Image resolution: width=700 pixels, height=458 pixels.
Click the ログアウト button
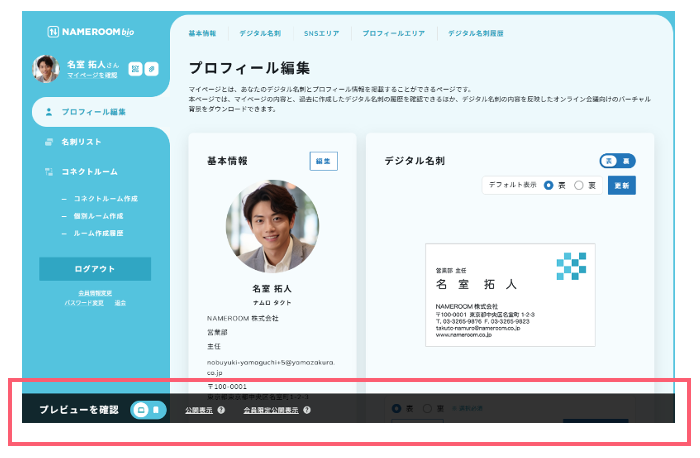[x=95, y=269]
